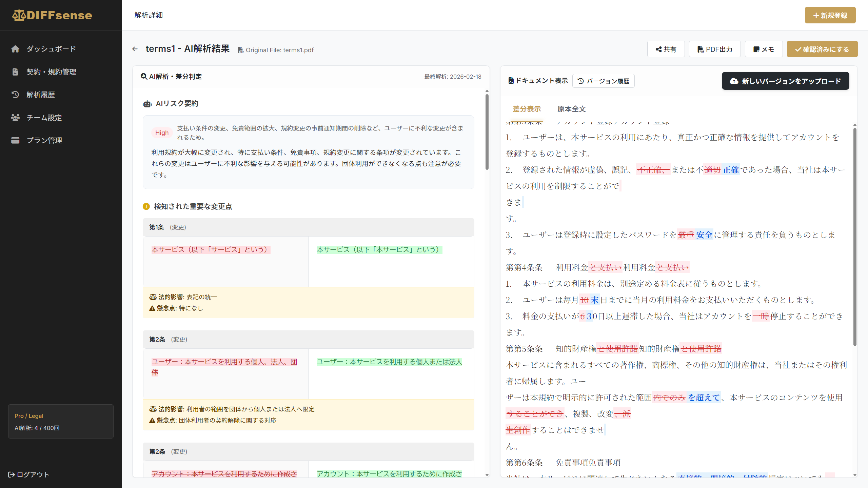Click the 新規登録 button

(x=830, y=15)
